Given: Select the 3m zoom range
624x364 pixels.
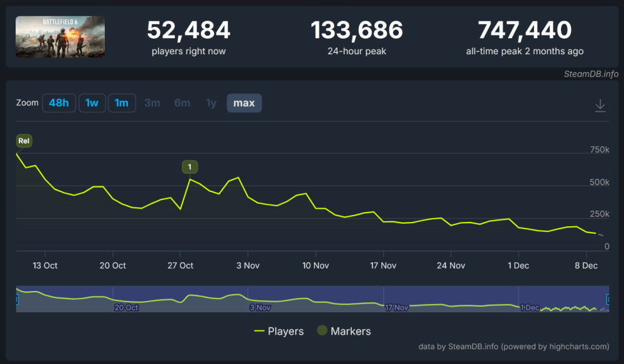Looking at the screenshot, I should 152,103.
